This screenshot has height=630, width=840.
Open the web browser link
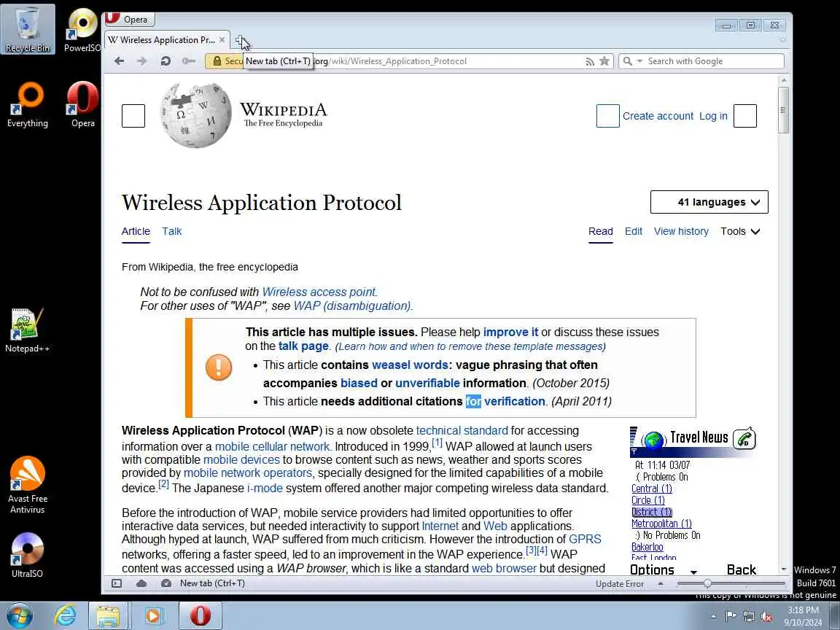(504, 569)
